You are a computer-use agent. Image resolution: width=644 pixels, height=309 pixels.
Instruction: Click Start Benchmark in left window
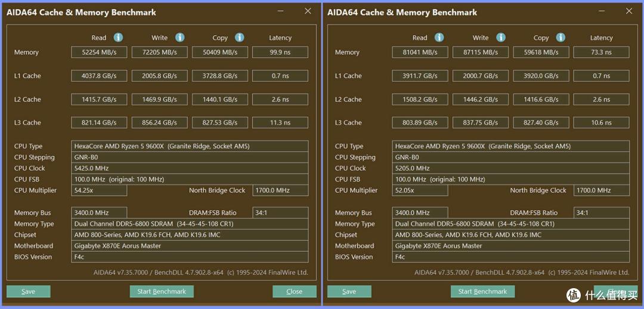click(162, 291)
